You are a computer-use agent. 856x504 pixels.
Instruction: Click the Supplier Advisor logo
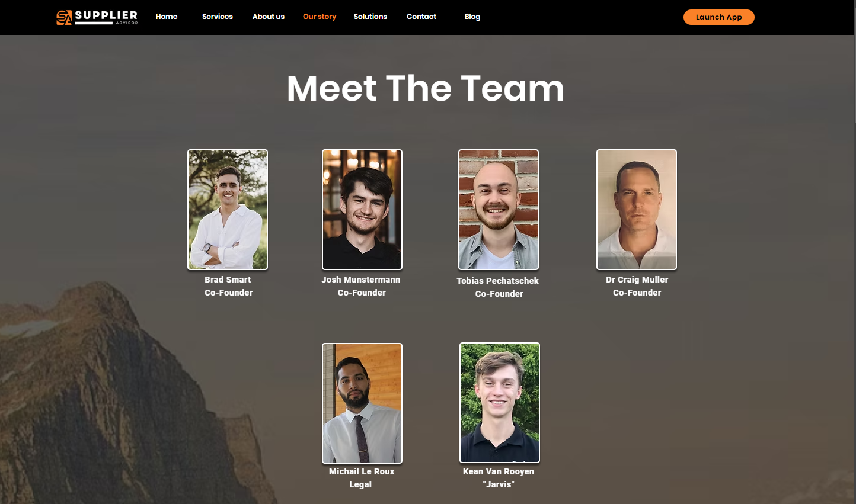[x=97, y=17]
